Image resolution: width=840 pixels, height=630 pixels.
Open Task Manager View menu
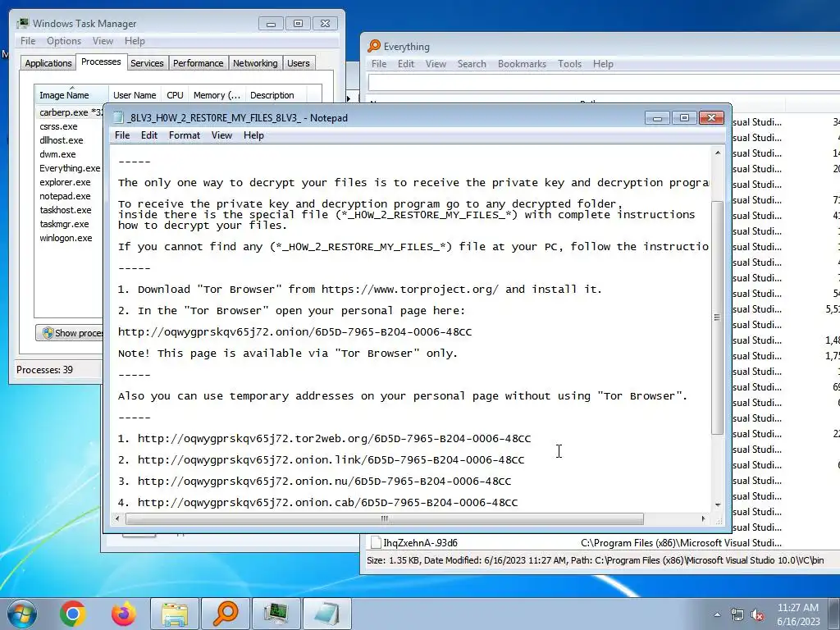[x=103, y=41]
